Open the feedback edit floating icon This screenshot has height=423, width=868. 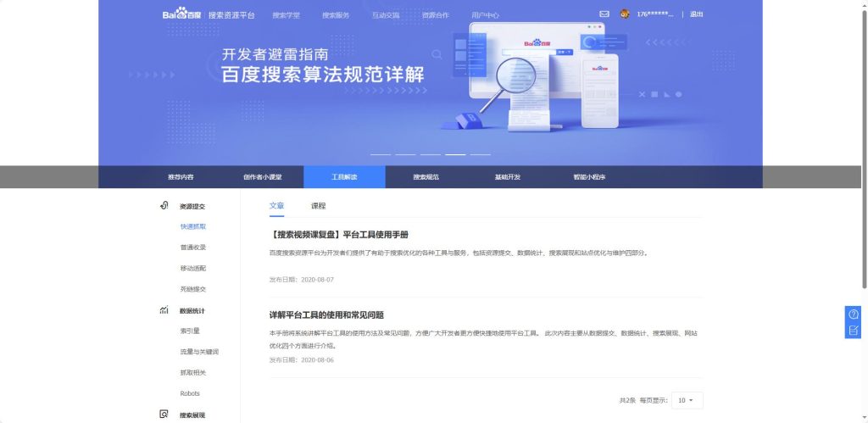click(853, 331)
